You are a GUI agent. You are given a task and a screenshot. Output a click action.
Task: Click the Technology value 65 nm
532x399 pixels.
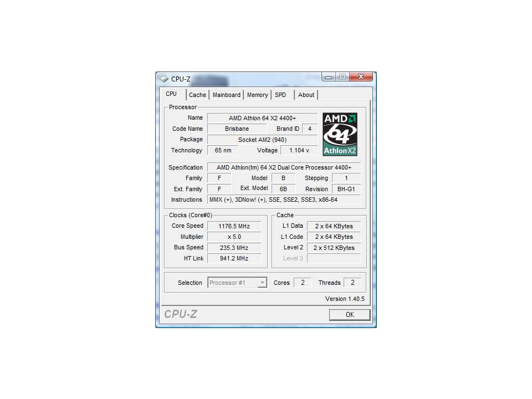[x=223, y=150]
